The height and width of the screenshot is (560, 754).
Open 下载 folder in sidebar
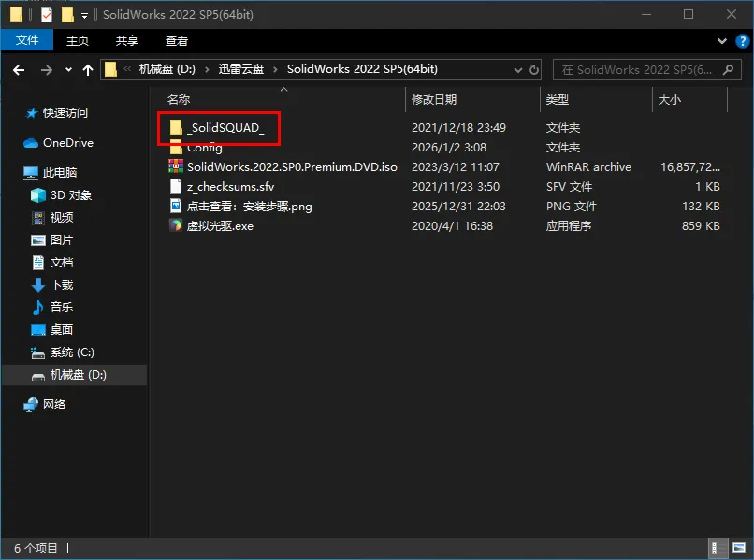coord(62,285)
